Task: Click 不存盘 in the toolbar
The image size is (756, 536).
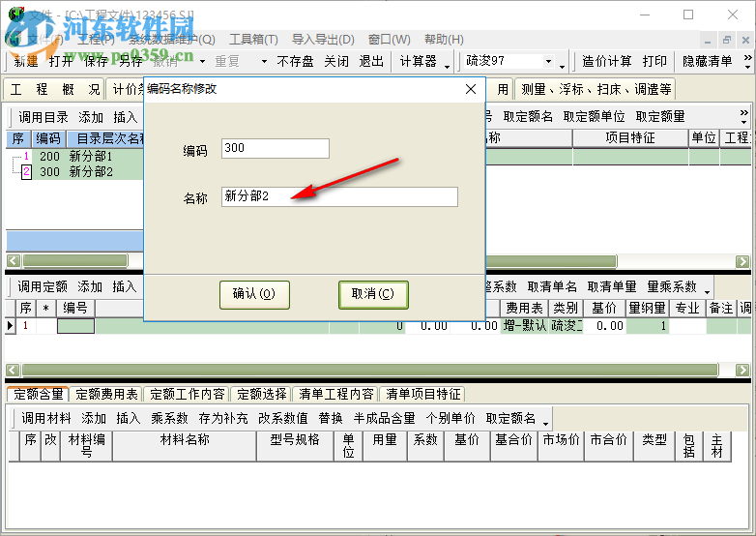Action: 295,61
